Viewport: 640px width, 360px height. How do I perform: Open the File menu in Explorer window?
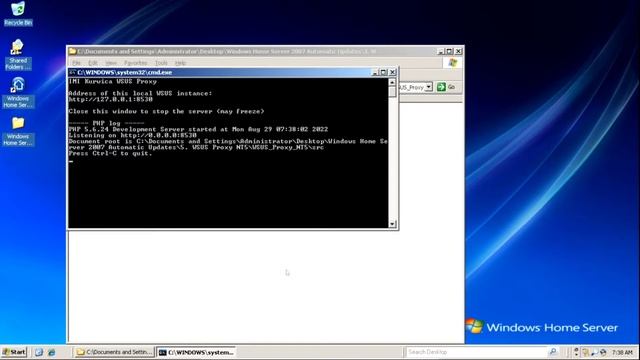76,63
